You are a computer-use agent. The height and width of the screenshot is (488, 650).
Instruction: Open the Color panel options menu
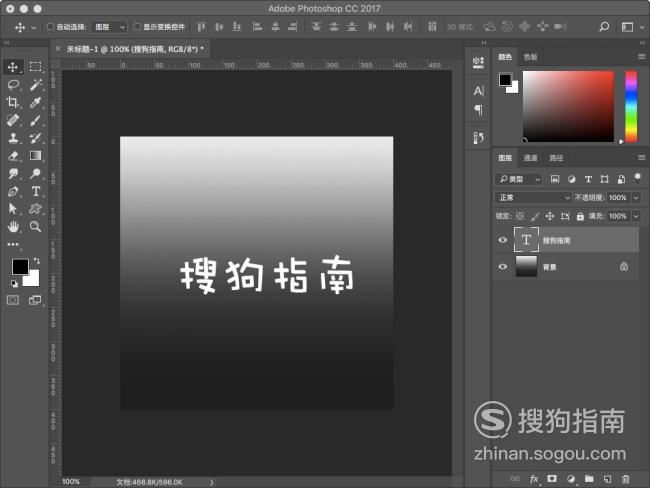click(642, 56)
